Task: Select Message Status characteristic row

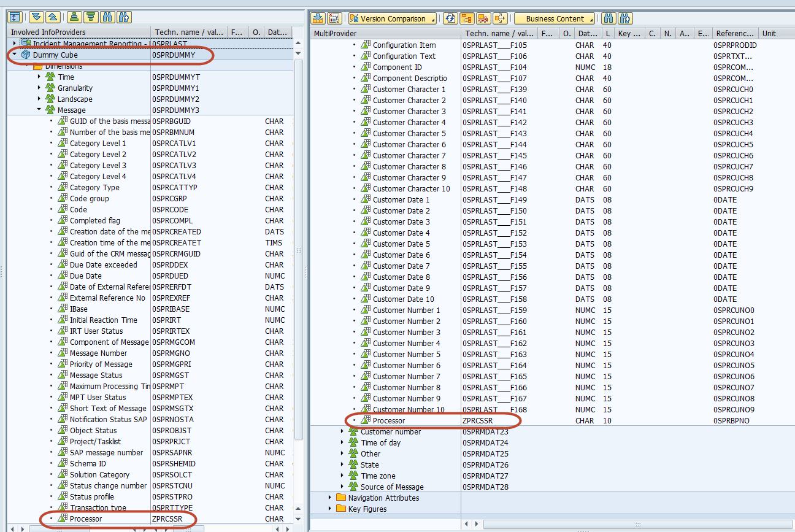Action: [x=150, y=375]
